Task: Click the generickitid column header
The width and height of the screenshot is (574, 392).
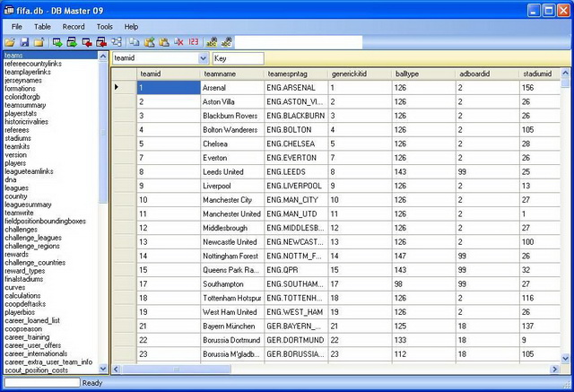Action: point(360,74)
